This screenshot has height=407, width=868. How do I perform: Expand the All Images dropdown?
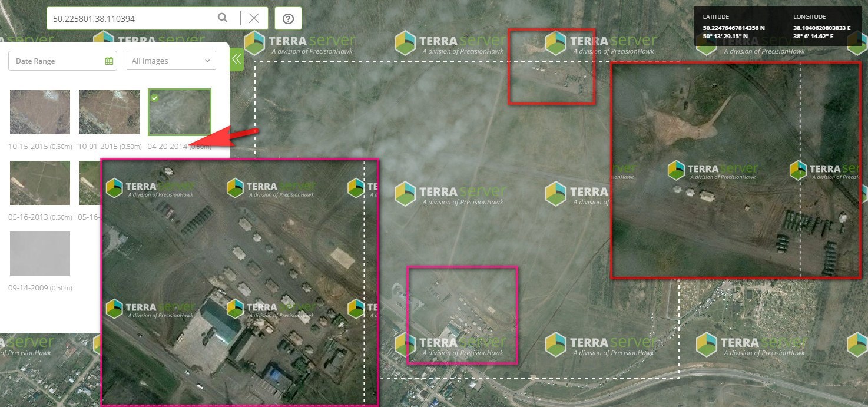coord(171,61)
